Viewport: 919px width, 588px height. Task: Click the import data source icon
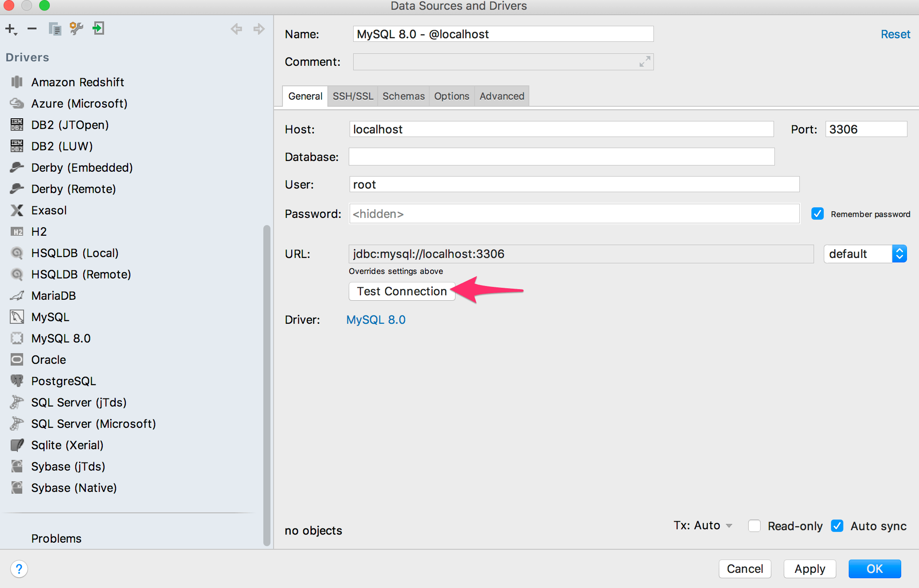point(98,29)
